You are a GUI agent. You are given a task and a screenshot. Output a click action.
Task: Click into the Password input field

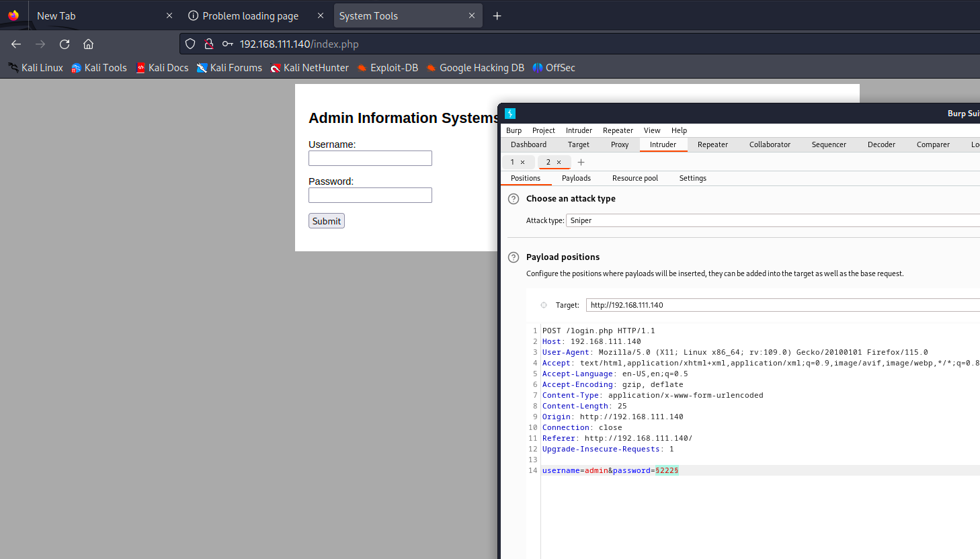click(370, 196)
